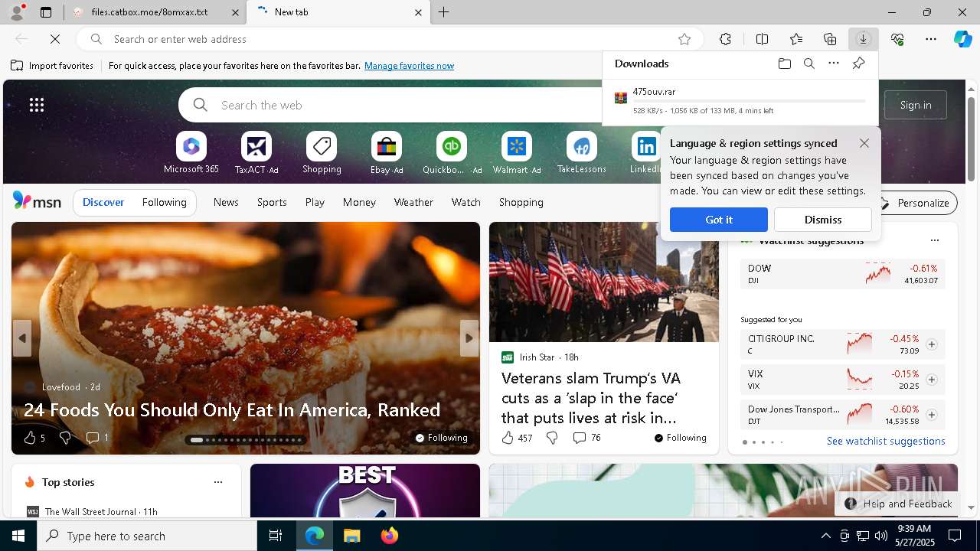This screenshot has height=551, width=980.
Task: Close the files.catbox.moe tab
Action: coord(235,12)
